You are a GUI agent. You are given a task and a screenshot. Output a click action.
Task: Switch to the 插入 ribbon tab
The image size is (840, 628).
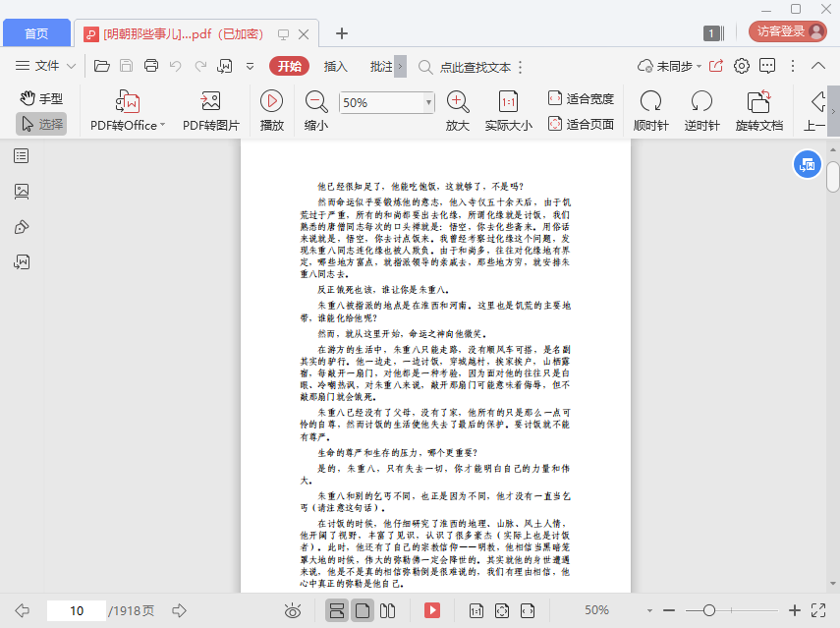(x=336, y=67)
